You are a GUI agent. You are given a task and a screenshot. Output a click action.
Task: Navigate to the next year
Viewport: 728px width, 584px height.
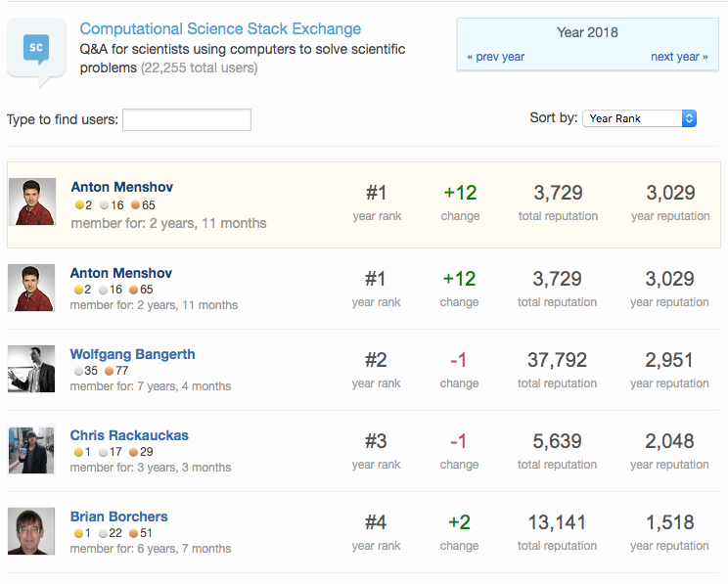click(x=679, y=57)
